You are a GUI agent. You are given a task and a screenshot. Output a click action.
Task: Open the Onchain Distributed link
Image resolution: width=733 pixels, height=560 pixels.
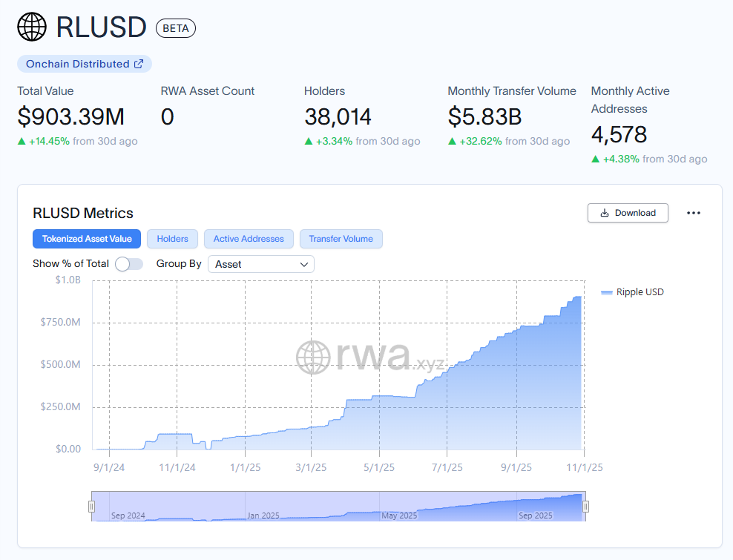click(x=84, y=64)
